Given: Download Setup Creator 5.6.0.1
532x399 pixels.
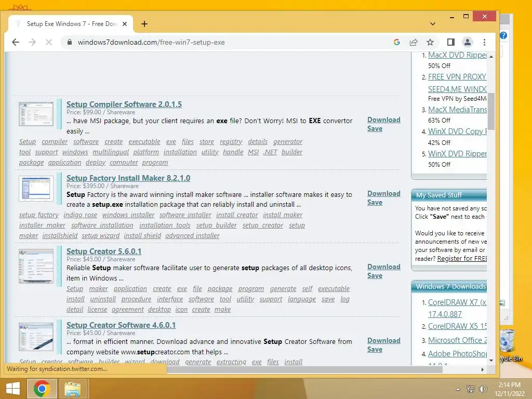Looking at the screenshot, I should pos(384,267).
